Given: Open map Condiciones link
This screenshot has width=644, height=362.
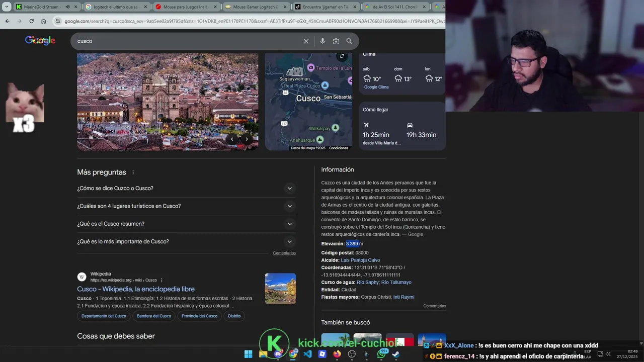Looking at the screenshot, I should 339,148.
